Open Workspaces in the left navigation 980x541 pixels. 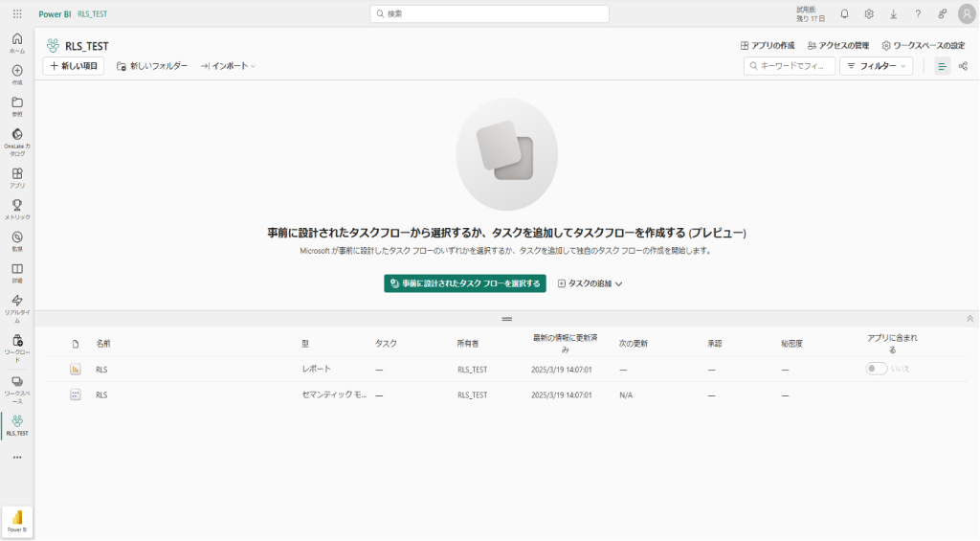coord(17,387)
